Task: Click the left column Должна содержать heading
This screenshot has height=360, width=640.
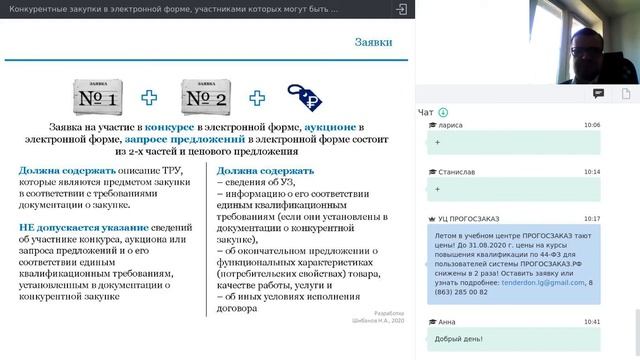Action: [x=67, y=171]
